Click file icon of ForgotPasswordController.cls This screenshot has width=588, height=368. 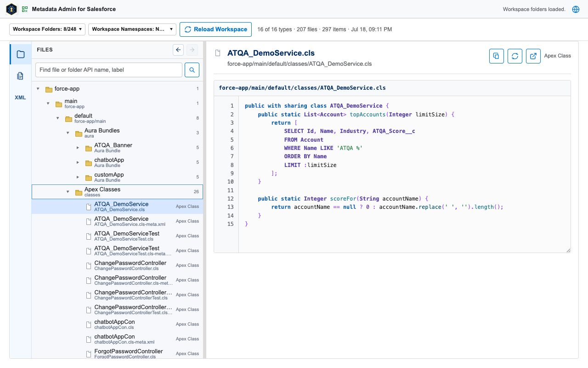pos(89,354)
